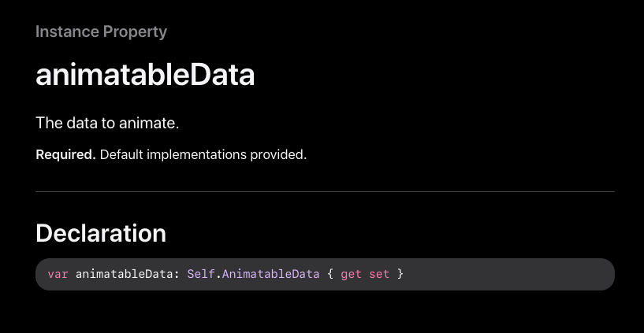
Task: Click the closing curly brace in declaration
Action: (400, 274)
